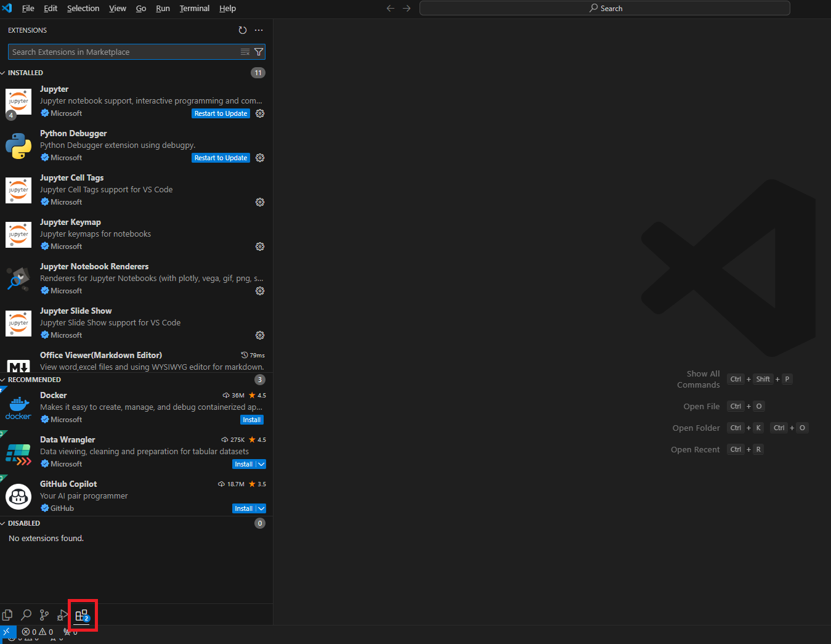Open the View menu
The height and width of the screenshot is (644, 831).
118,8
